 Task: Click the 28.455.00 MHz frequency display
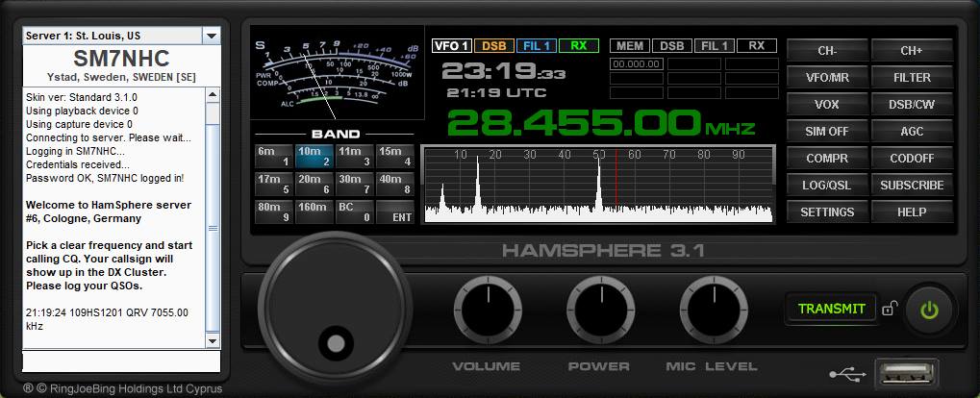click(x=601, y=123)
